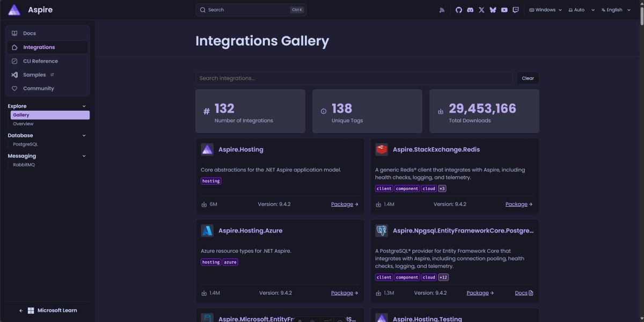
Task: Click the +3 tag on Aspire.StackExchange.Redis card
Action: (x=441, y=188)
